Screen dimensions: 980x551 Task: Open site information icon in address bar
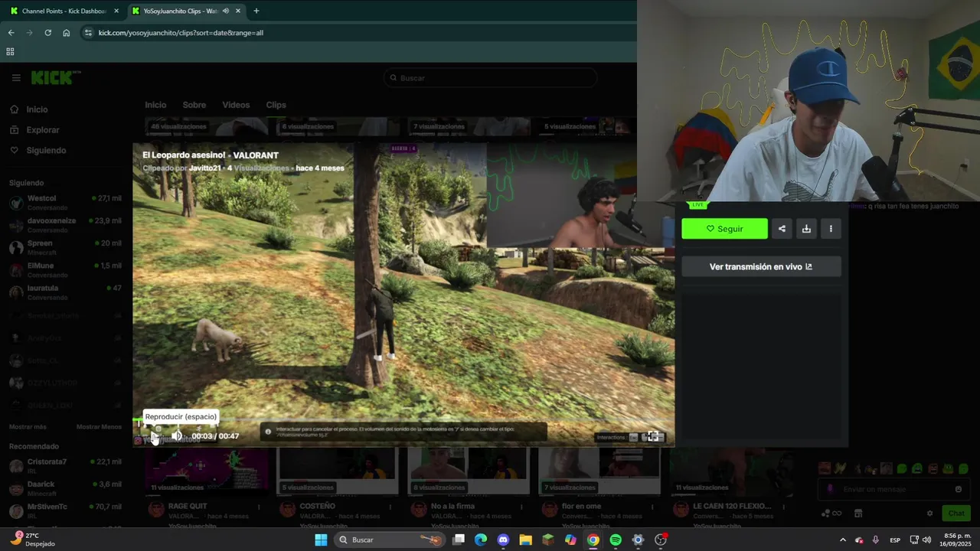coord(88,33)
